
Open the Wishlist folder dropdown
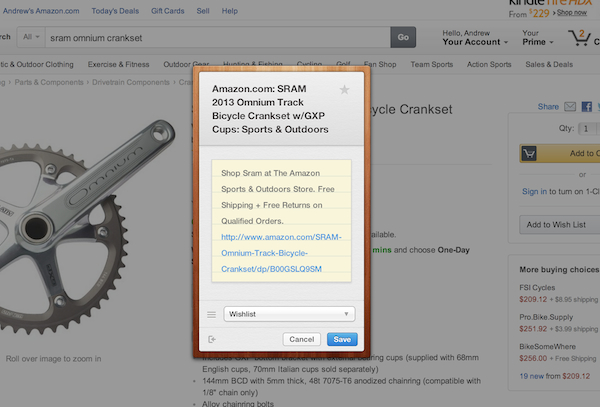[289, 314]
